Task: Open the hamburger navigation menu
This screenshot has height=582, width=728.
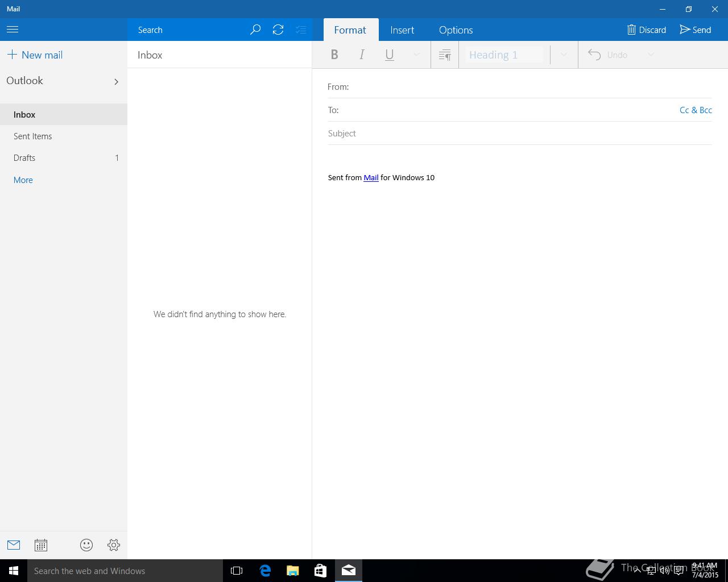Action: coord(13,30)
